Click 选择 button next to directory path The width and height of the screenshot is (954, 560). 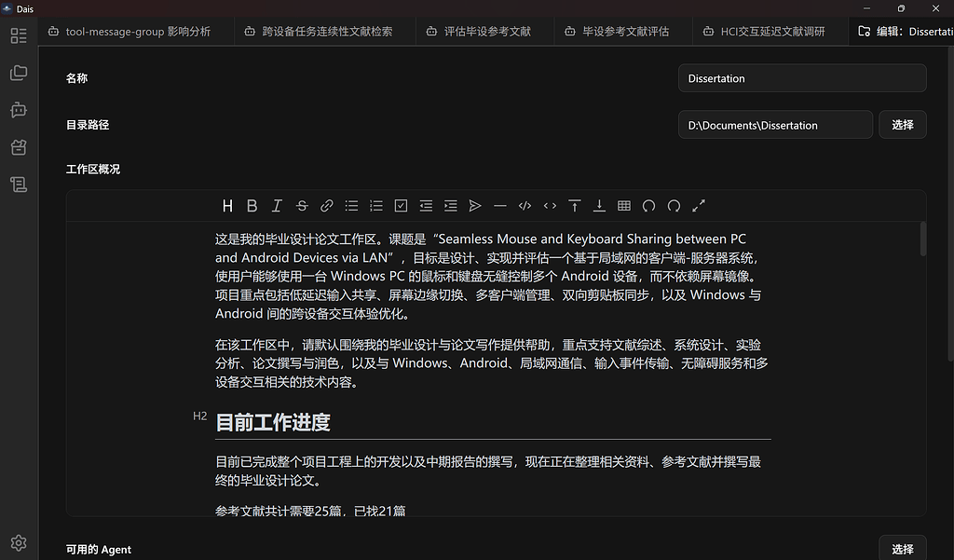tap(902, 125)
